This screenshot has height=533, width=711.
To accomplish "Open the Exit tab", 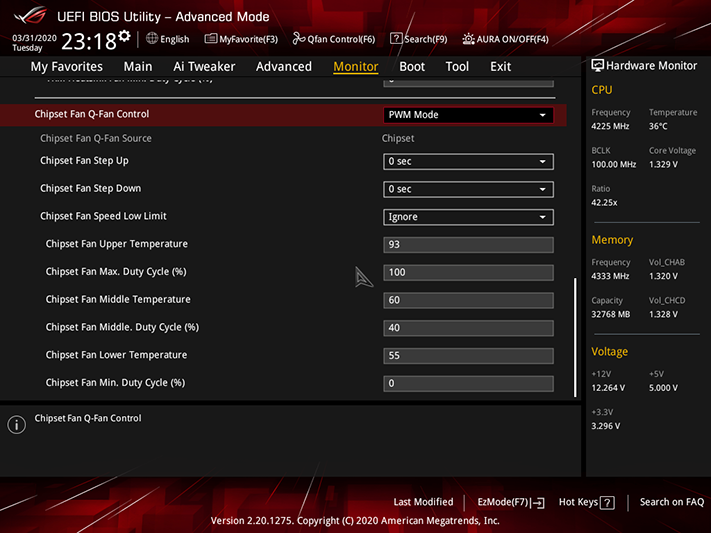I will tap(500, 67).
